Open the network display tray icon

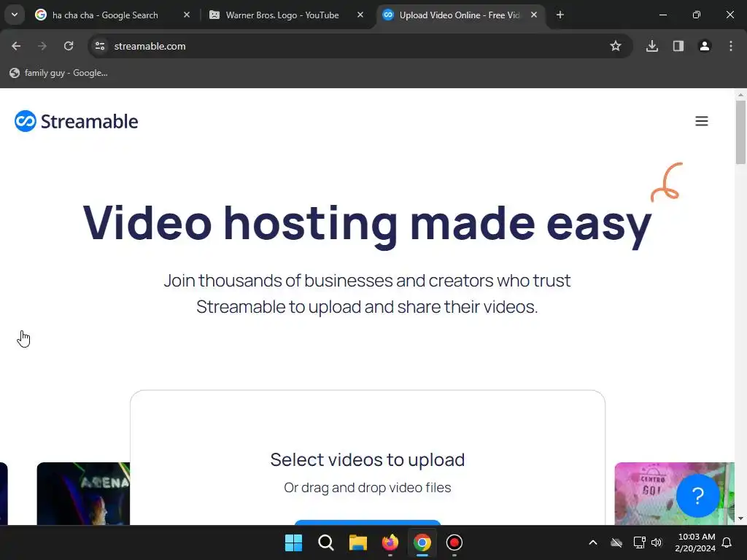coord(639,542)
